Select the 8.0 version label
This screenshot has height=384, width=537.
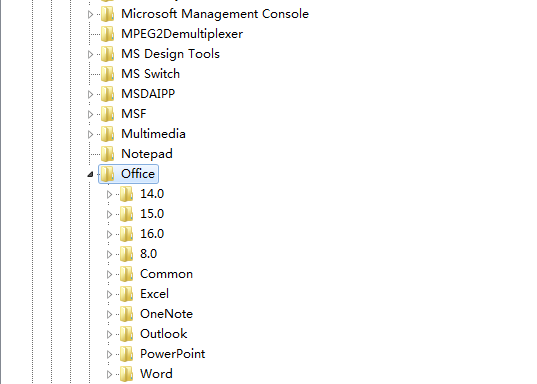point(149,254)
